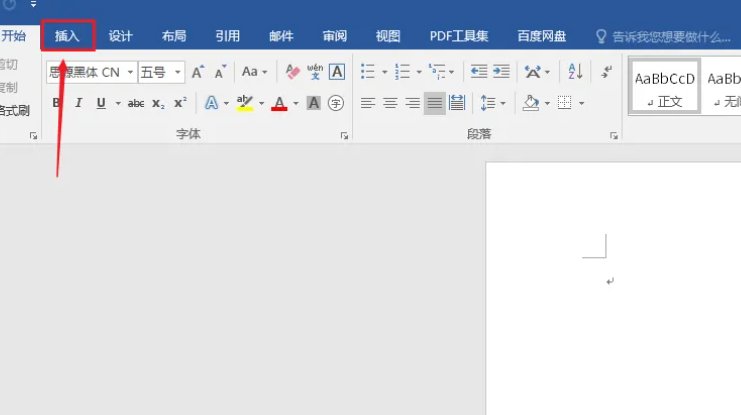Click the distributed alignment icon
This screenshot has height=415, width=741.
(x=457, y=103)
